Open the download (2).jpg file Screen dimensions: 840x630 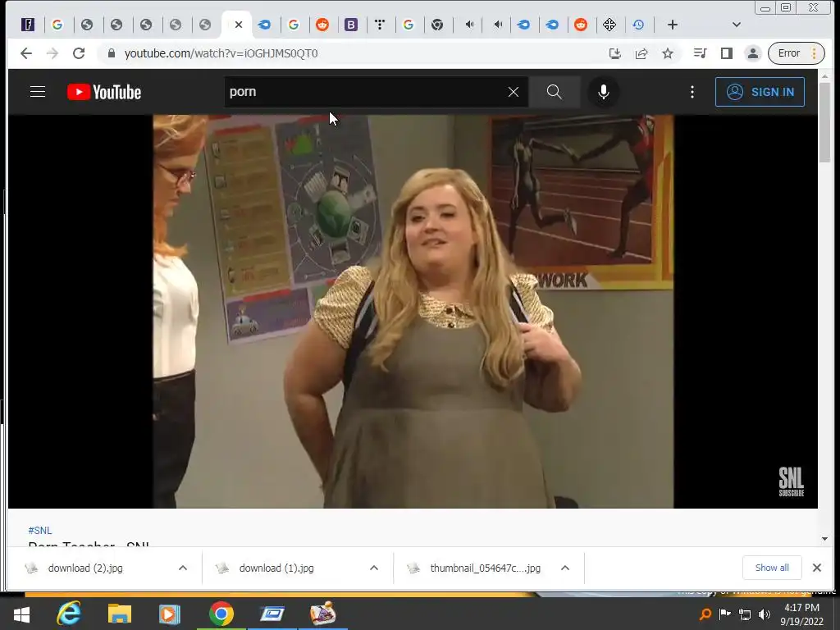(x=85, y=568)
